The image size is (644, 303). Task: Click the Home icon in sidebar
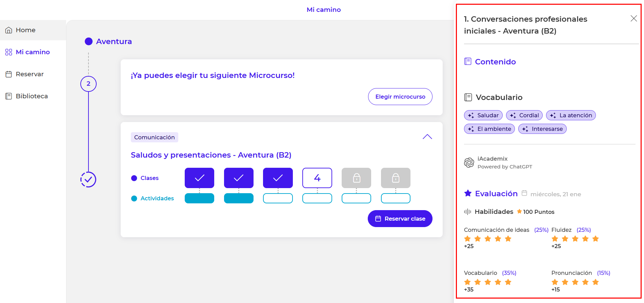pyautogui.click(x=9, y=30)
